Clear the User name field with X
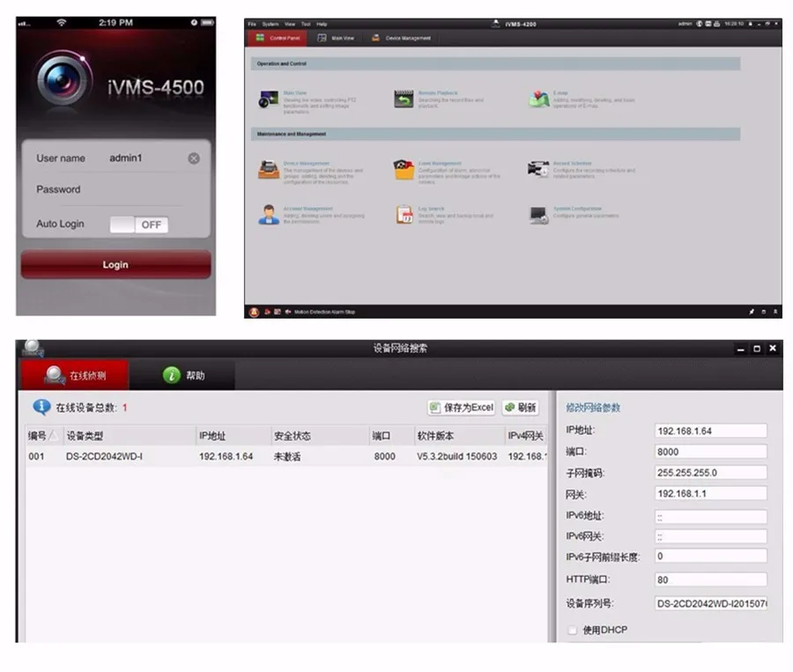 coord(194,159)
